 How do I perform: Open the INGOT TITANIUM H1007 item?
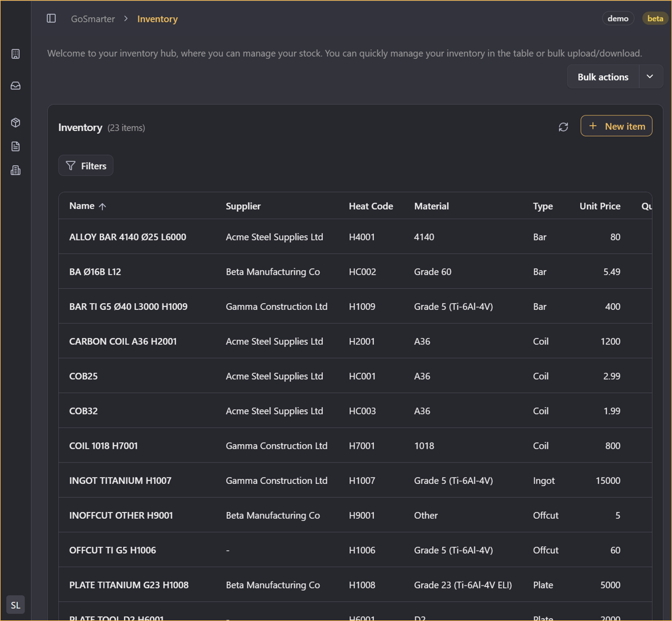[x=120, y=480]
